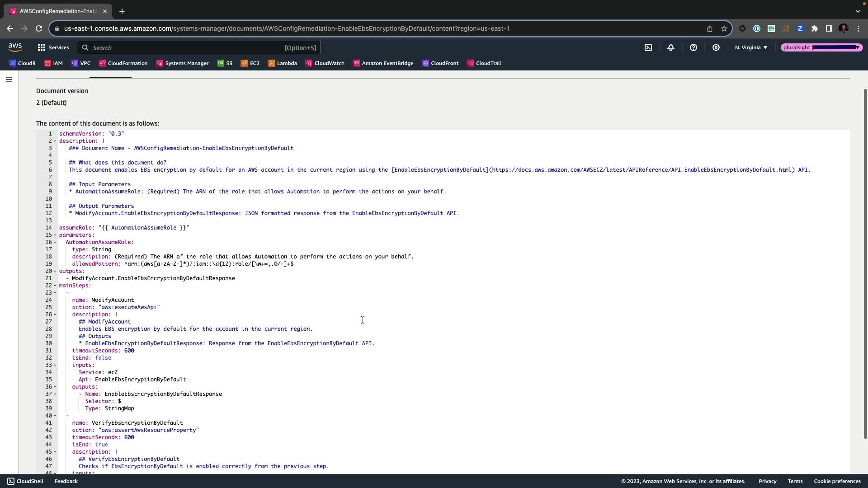Open the left side navigation hamburger menu
The width and height of the screenshot is (868, 488).
tap(9, 80)
